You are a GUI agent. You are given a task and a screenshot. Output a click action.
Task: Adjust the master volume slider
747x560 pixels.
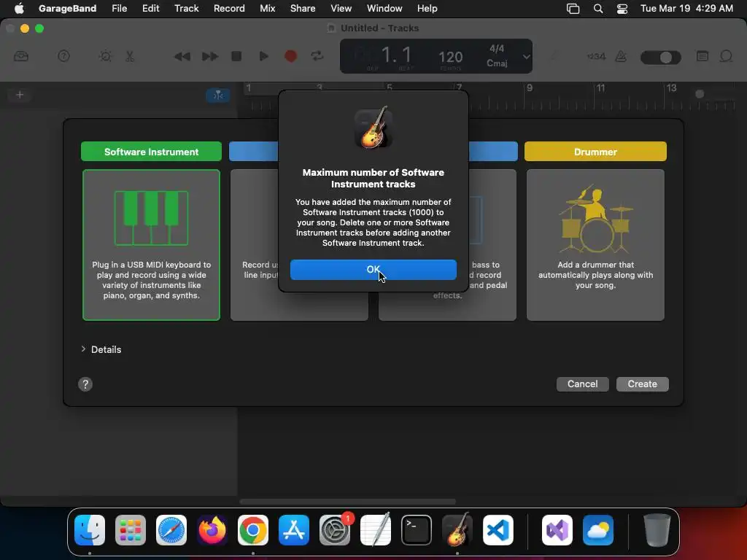(661, 57)
